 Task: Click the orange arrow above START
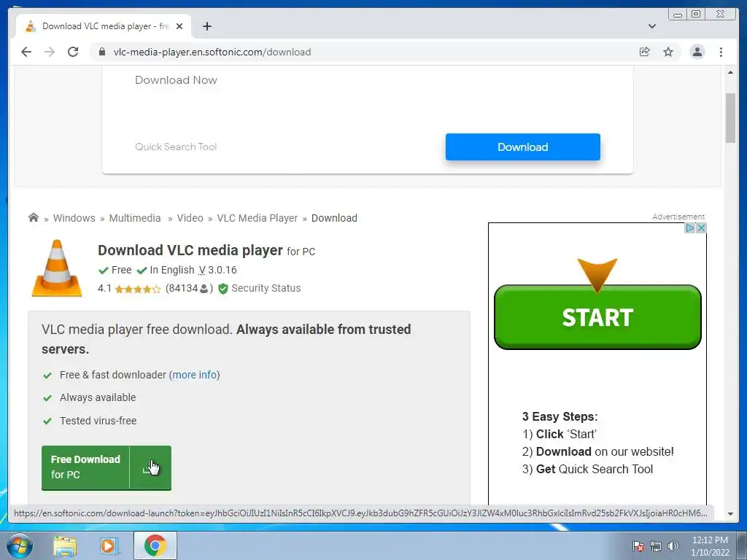point(597,275)
